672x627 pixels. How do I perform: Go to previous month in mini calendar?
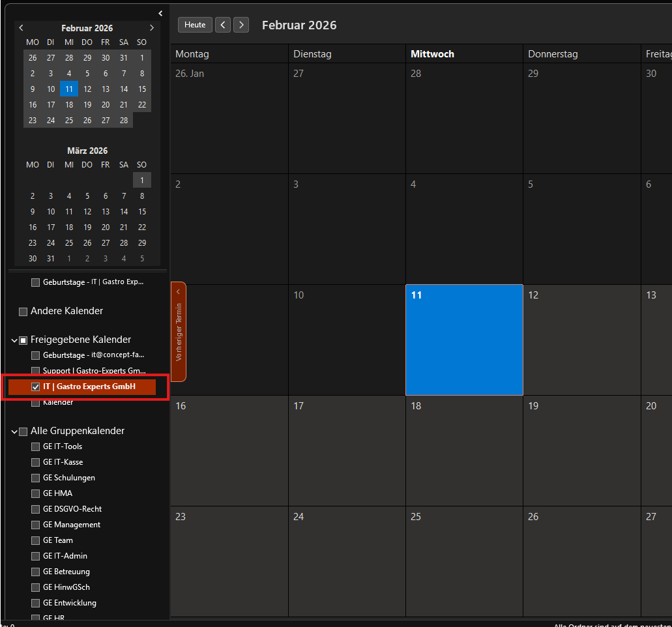(x=22, y=28)
